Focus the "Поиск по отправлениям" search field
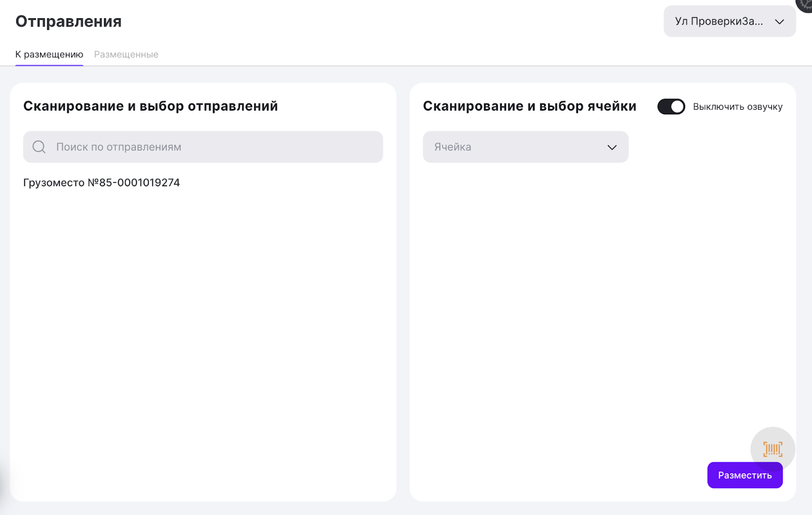Viewport: 812px width, 515px height. [213, 147]
